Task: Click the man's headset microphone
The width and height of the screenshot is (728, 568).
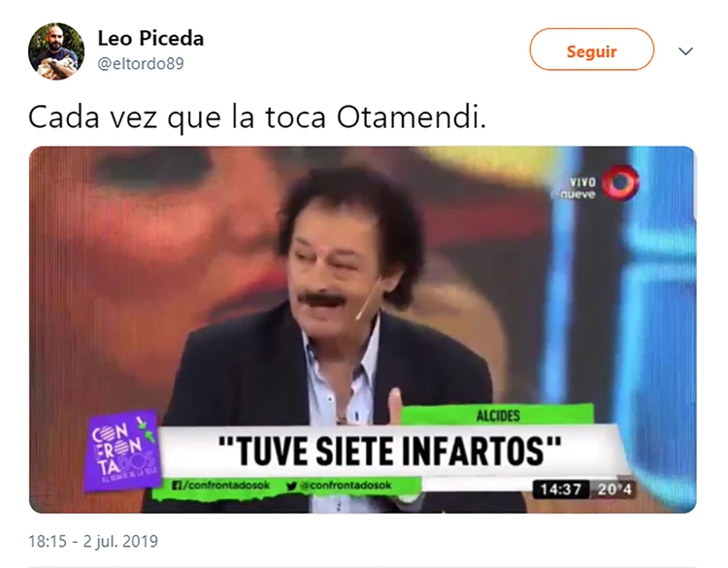Action: pyautogui.click(x=368, y=299)
